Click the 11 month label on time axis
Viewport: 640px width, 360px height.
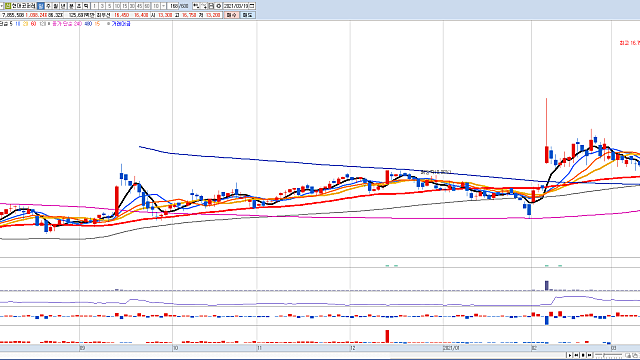[260, 348]
